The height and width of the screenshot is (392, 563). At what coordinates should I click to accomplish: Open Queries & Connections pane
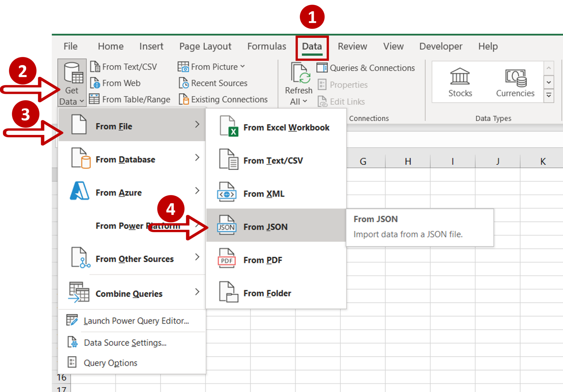point(366,68)
